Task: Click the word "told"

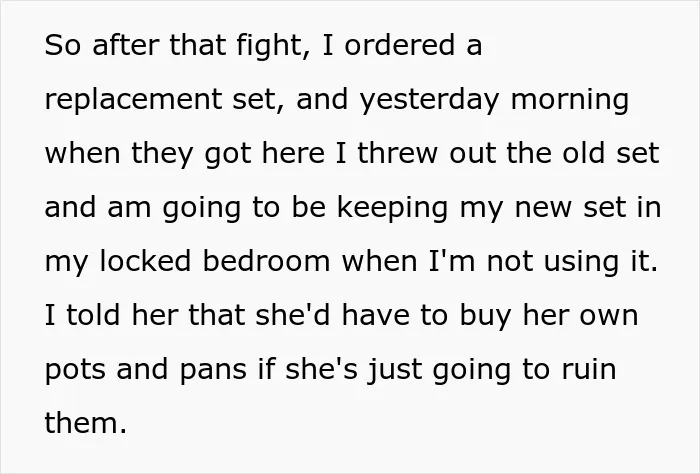Action: (93, 315)
